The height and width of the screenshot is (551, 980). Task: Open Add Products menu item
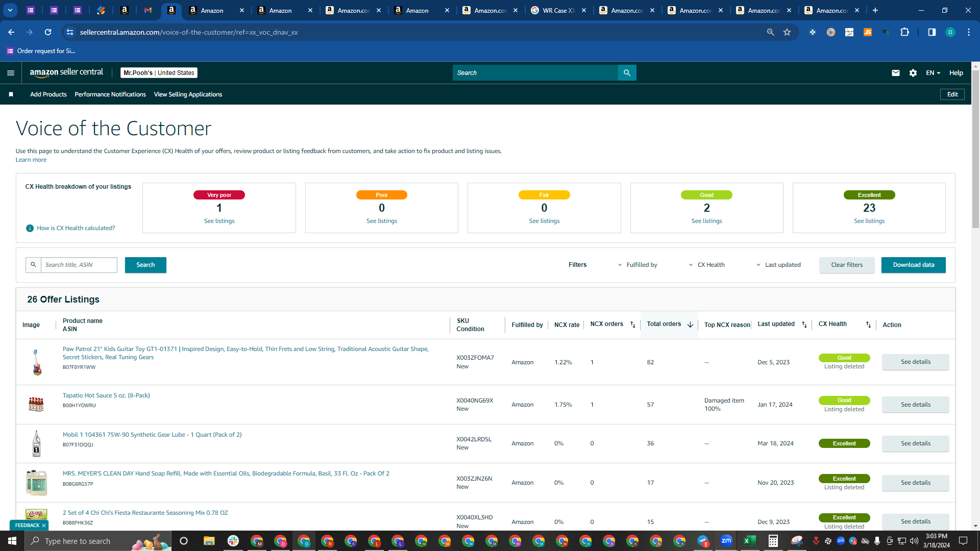pos(48,94)
